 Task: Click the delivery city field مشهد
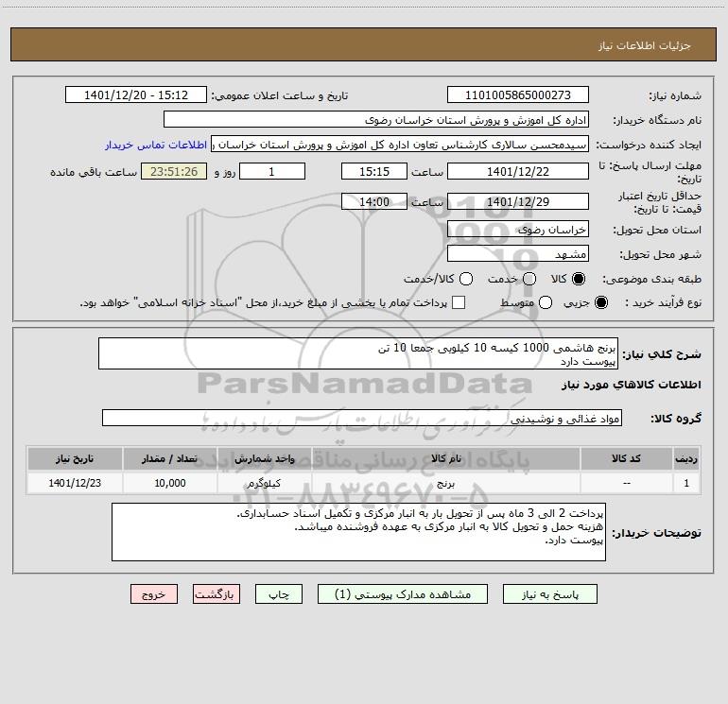pos(518,253)
